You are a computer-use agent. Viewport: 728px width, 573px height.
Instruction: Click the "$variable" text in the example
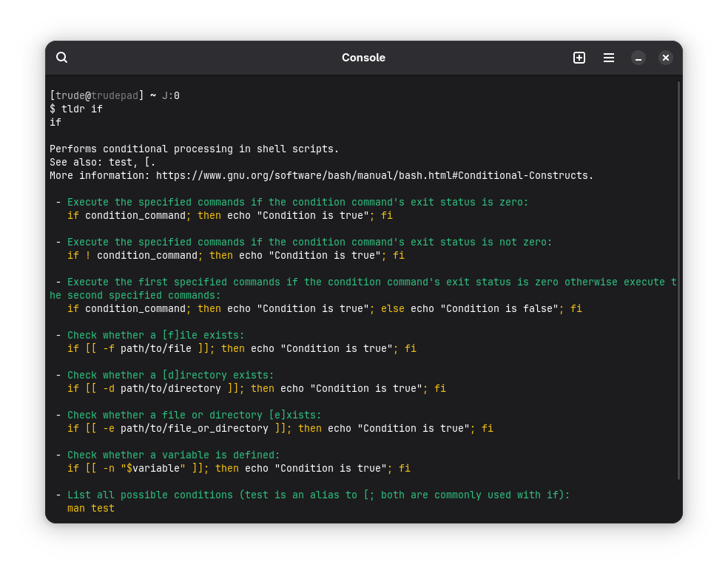coord(153,469)
